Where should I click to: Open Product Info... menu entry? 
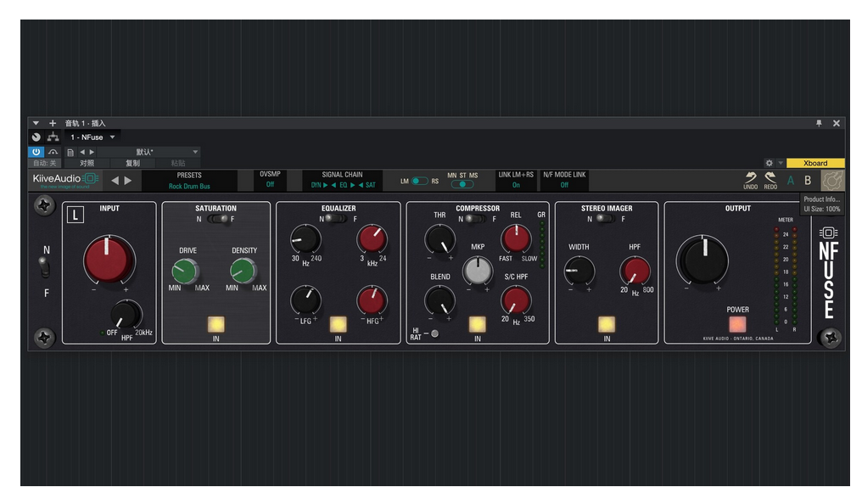(x=822, y=199)
